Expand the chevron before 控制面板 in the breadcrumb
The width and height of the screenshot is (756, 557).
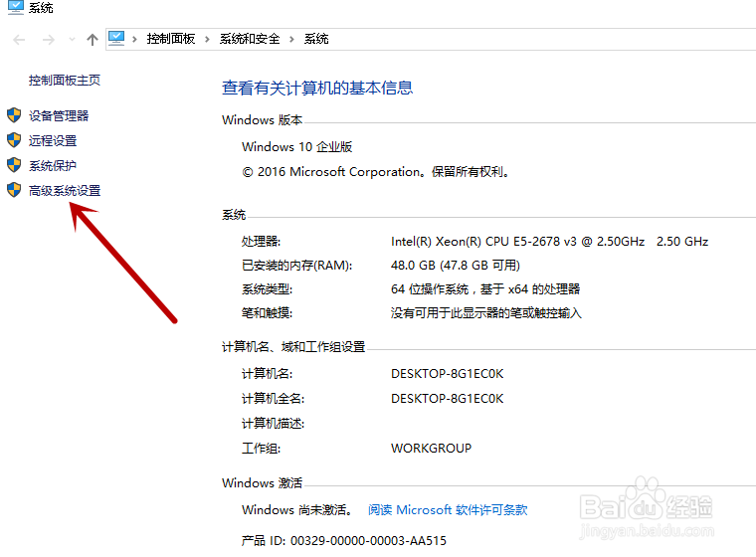coord(134,39)
